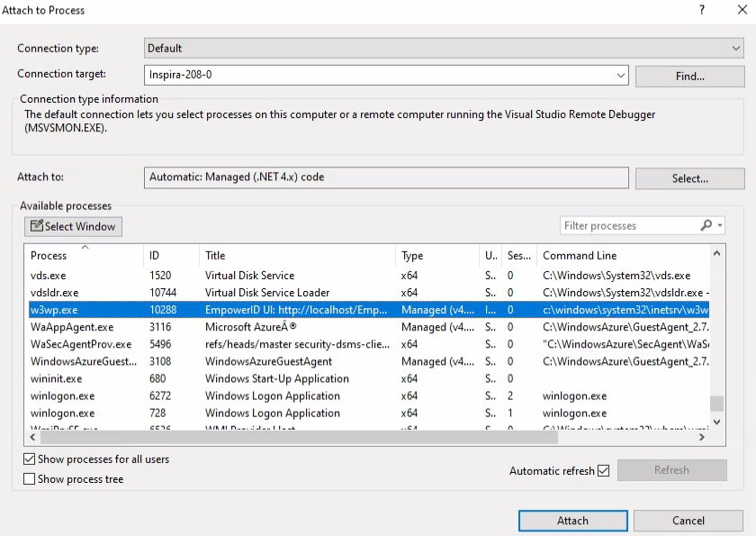Image resolution: width=756 pixels, height=536 pixels.
Task: Sort by the Ses... session column header
Action: coord(519,255)
